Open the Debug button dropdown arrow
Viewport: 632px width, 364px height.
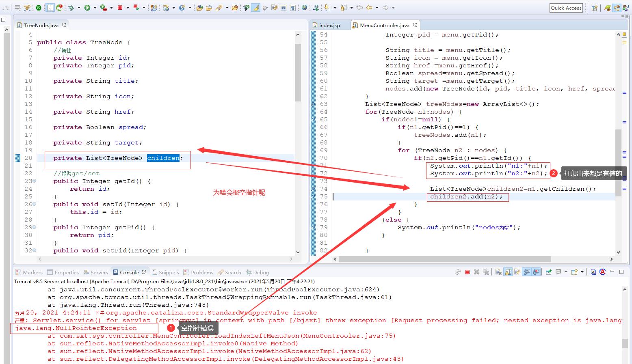(x=78, y=7)
